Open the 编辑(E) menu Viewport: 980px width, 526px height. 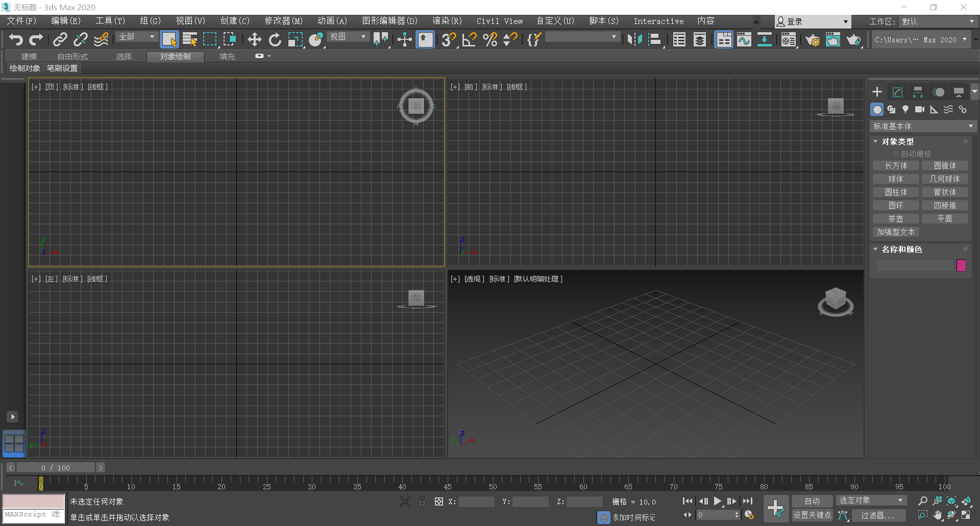coord(66,21)
